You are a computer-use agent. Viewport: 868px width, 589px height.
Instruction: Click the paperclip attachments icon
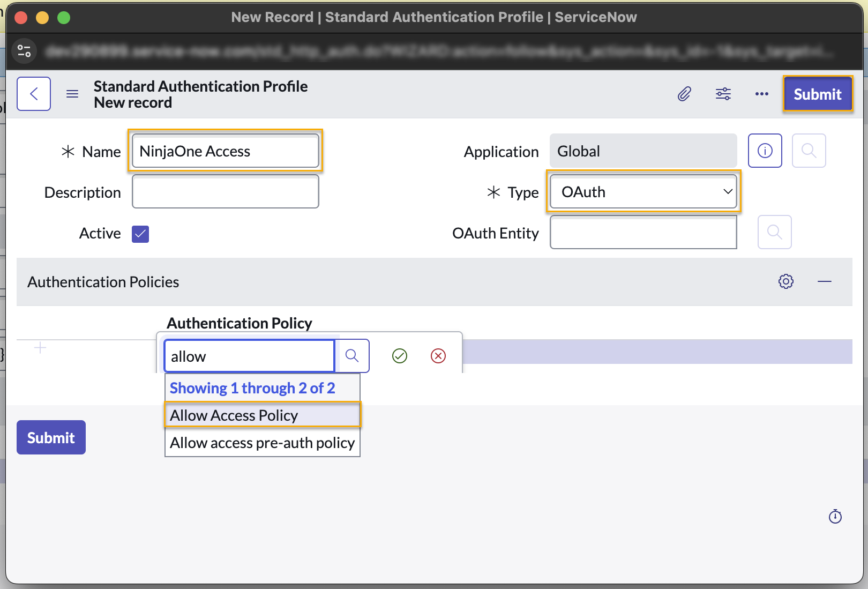pos(684,94)
